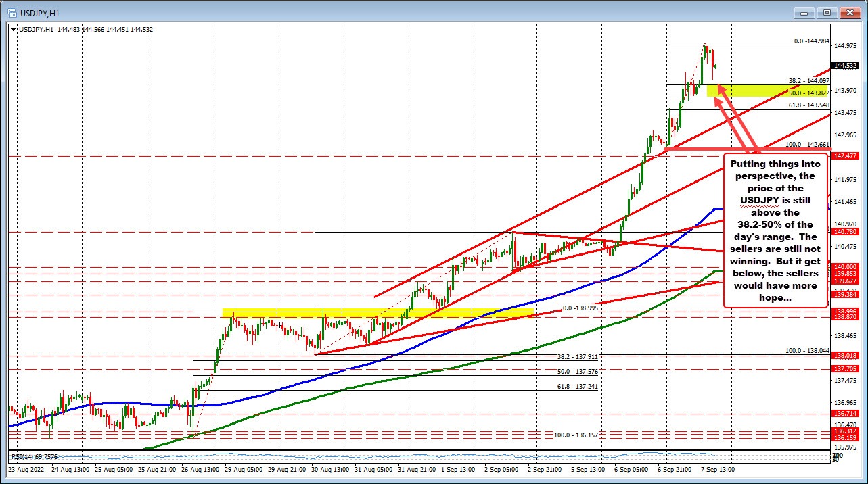The image size is (868, 484).
Task: Select Fibonacci label 38.2 - 137.911
Action: click(x=578, y=356)
